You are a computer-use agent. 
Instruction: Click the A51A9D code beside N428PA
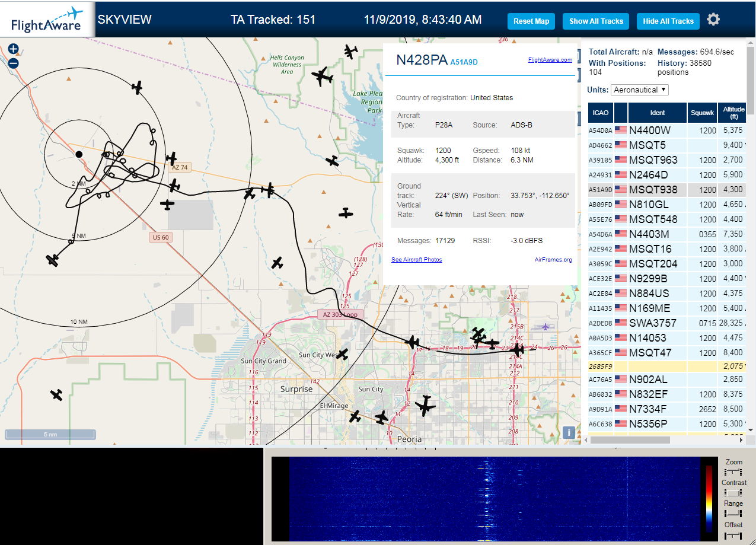pos(464,62)
